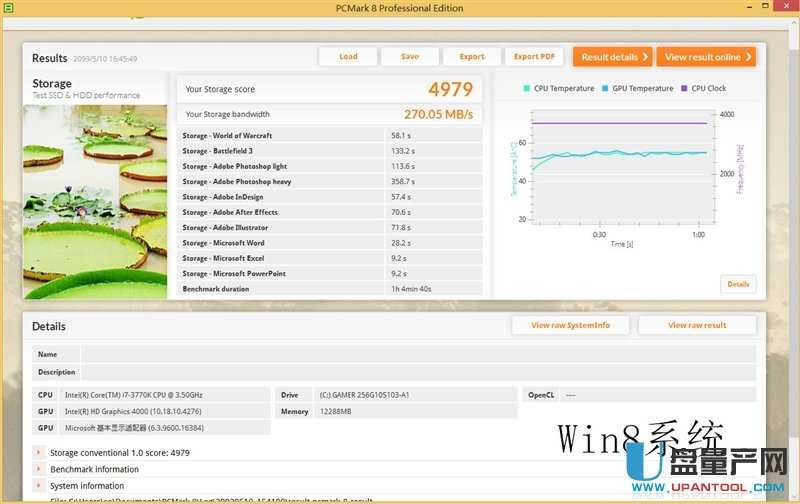Screen dimensions: 800x504
Task: Expand the System information section
Action: 39,486
